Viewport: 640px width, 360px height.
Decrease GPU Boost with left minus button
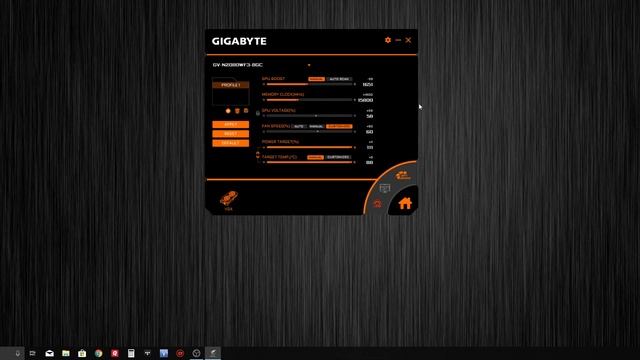click(264, 84)
